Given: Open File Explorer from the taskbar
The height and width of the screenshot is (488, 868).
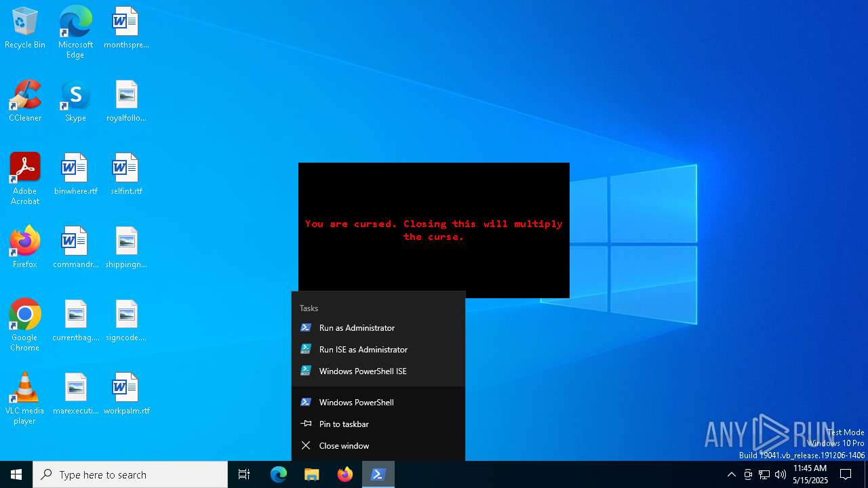Looking at the screenshot, I should pos(311,474).
